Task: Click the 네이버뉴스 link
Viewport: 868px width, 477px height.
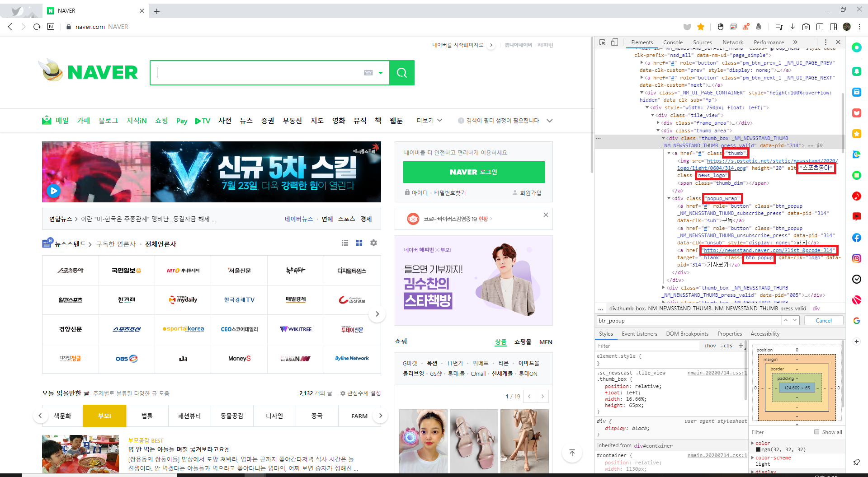Action: pos(298,219)
